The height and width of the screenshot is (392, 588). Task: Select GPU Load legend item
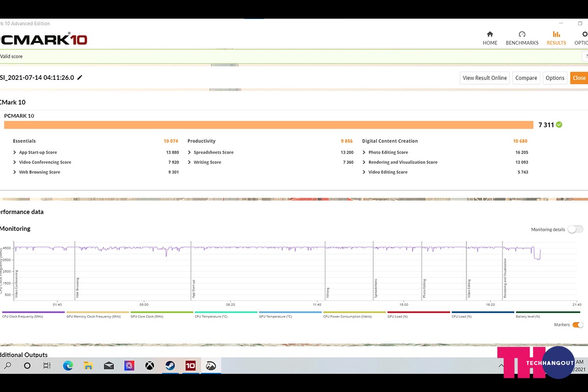click(418, 314)
